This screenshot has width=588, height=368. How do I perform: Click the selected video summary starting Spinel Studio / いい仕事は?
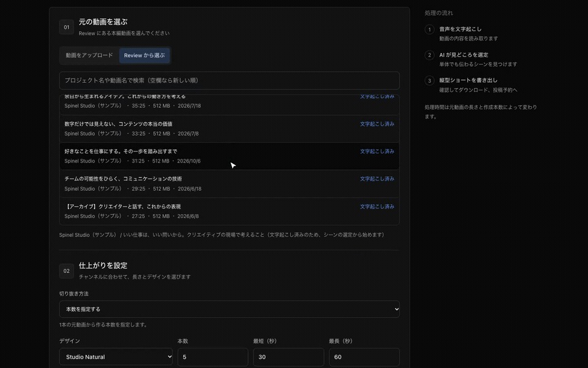[x=222, y=235]
